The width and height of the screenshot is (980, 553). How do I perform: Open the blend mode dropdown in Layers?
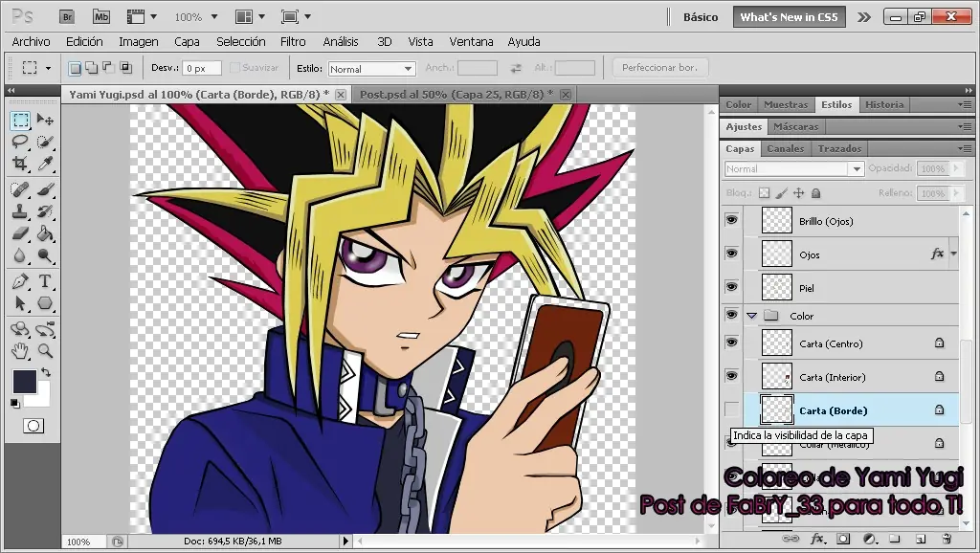(x=792, y=168)
